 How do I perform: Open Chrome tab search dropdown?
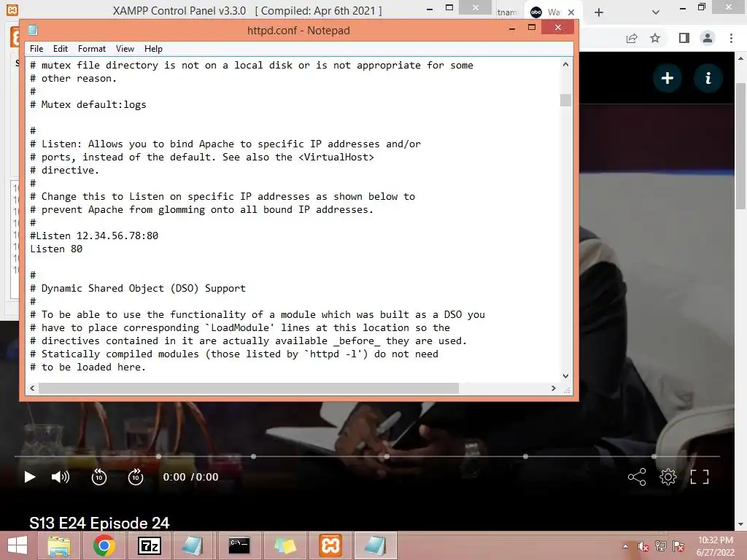[656, 12]
